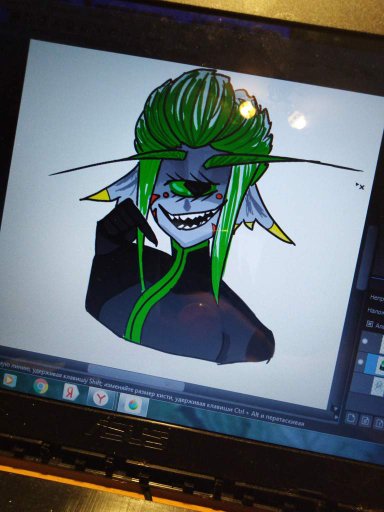Launch Yandex Browser from the taskbar
The width and height of the screenshot is (384, 512).
[100, 398]
